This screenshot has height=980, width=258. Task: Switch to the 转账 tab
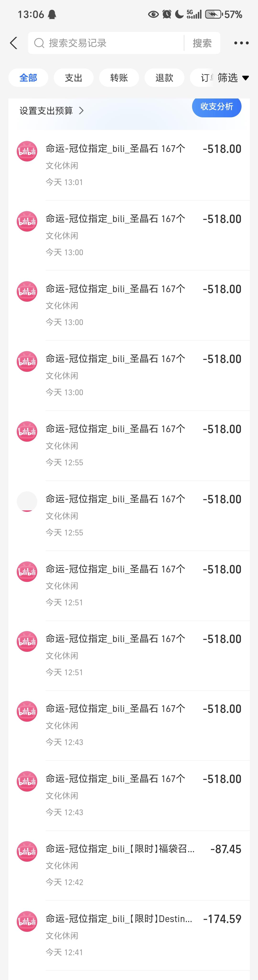tap(119, 78)
